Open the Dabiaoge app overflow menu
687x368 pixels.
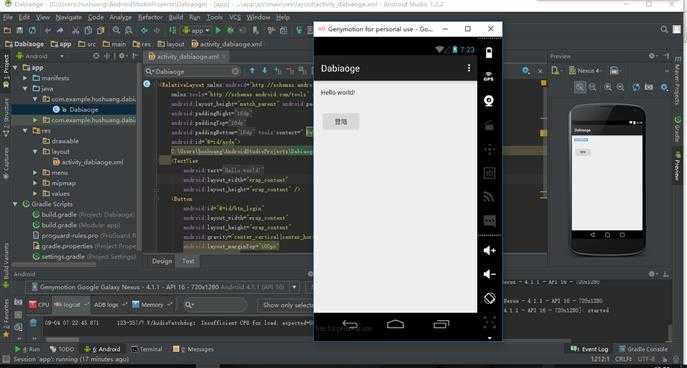(x=468, y=68)
